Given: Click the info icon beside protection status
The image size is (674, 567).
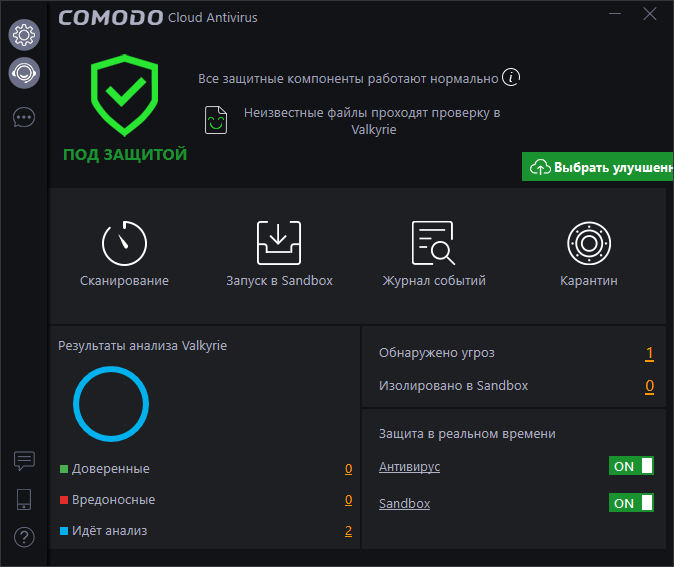Looking at the screenshot, I should tap(511, 77).
